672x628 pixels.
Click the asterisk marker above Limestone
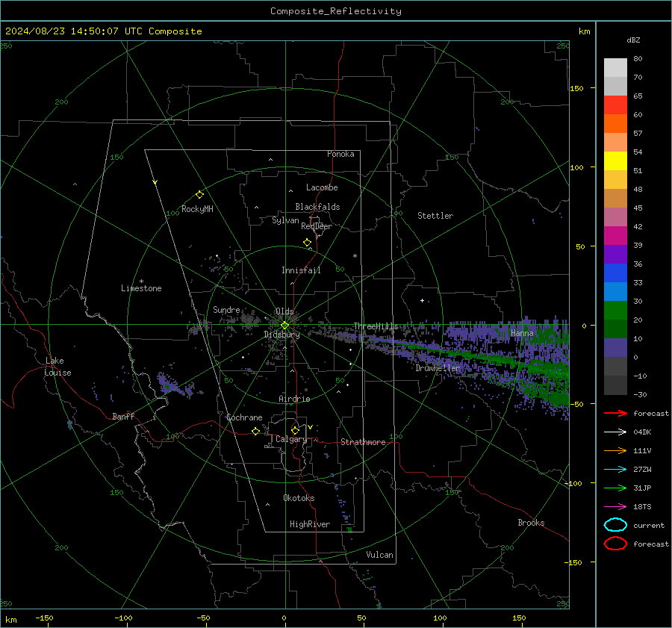click(141, 282)
